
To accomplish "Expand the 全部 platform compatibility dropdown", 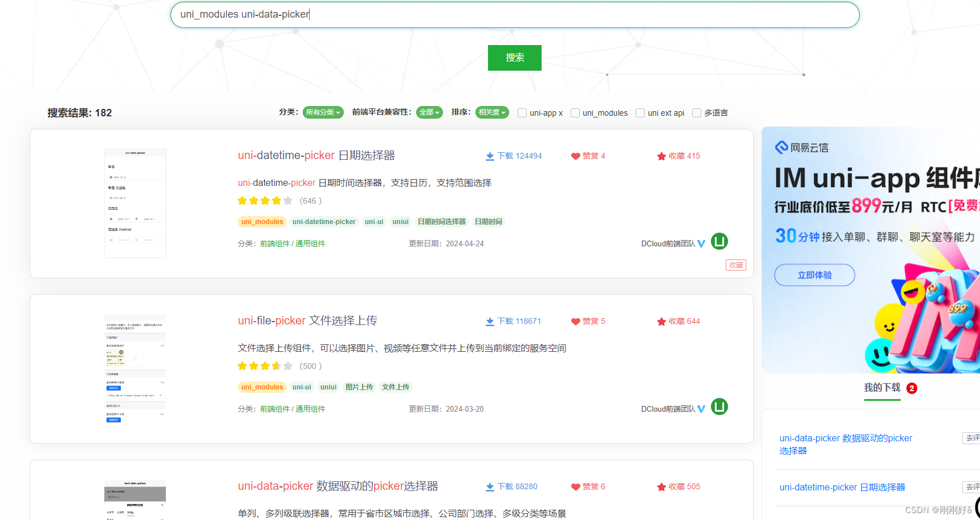I will (429, 112).
